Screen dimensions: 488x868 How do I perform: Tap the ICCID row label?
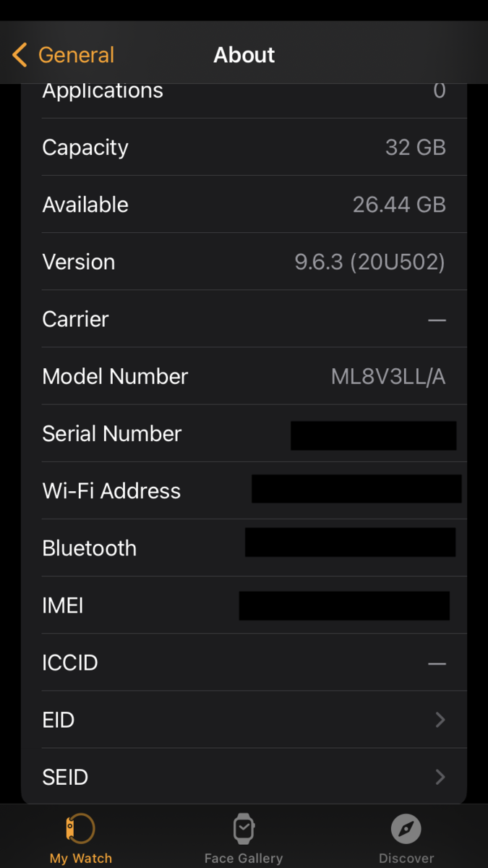pos(70,663)
